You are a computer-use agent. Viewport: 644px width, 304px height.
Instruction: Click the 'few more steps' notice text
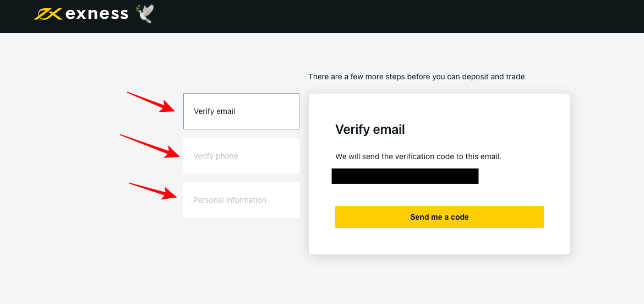417,77
